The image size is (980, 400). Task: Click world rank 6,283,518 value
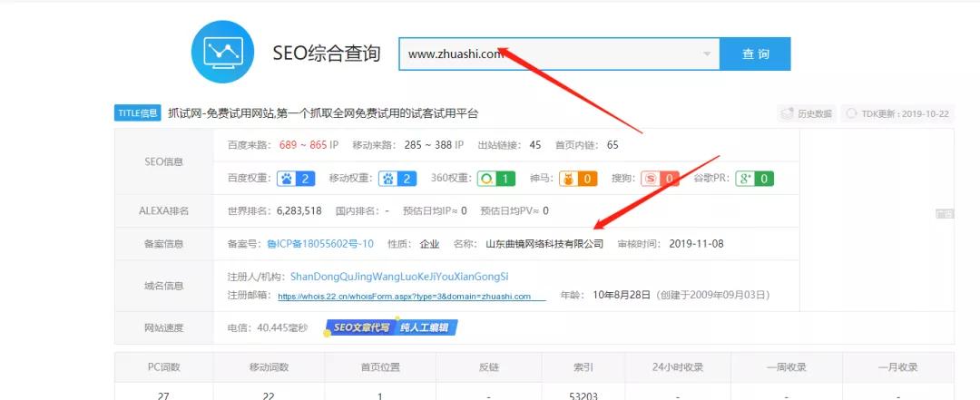coord(299,210)
